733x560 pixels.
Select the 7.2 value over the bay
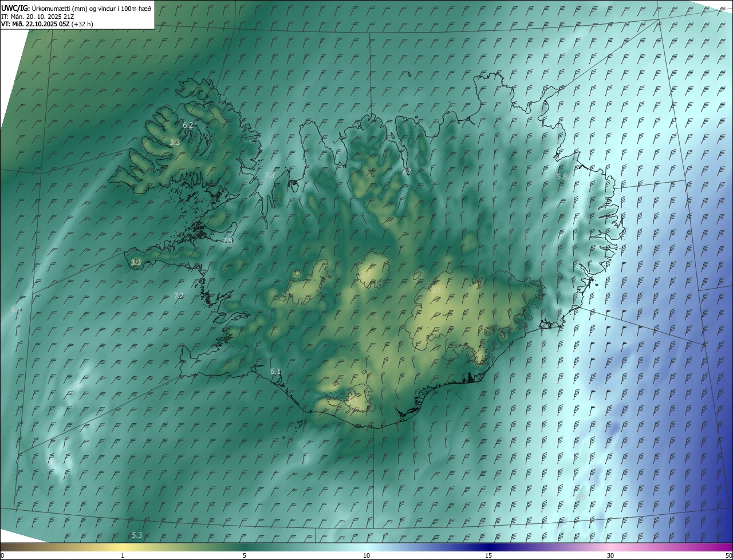coord(179,295)
